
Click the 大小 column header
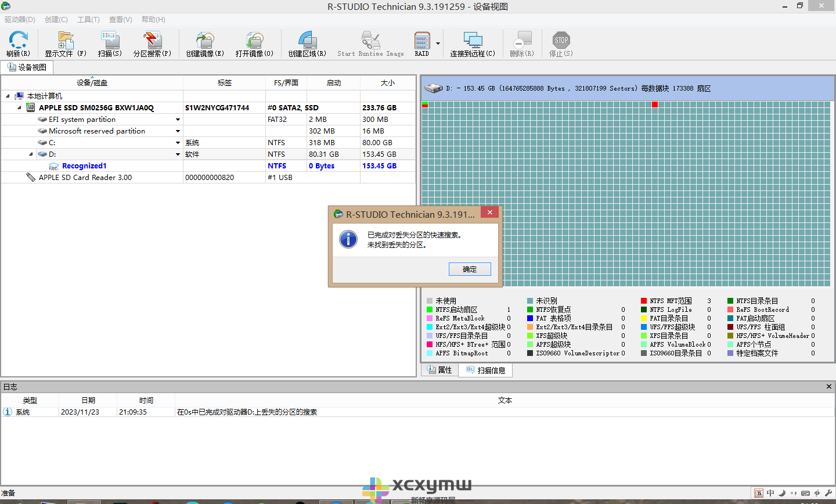tap(388, 82)
